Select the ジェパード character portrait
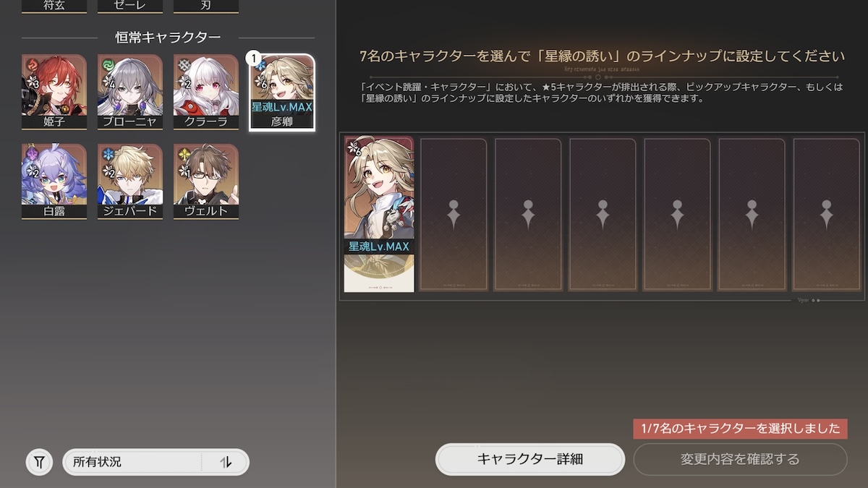 130,181
